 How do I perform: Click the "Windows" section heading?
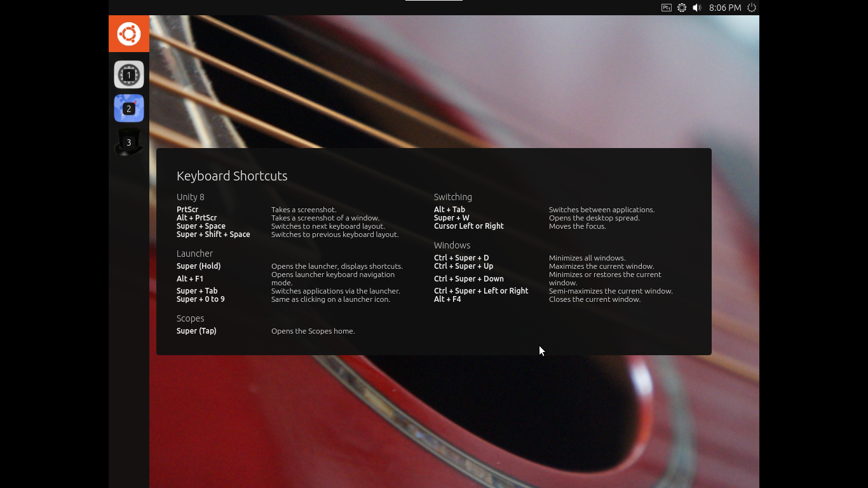452,245
